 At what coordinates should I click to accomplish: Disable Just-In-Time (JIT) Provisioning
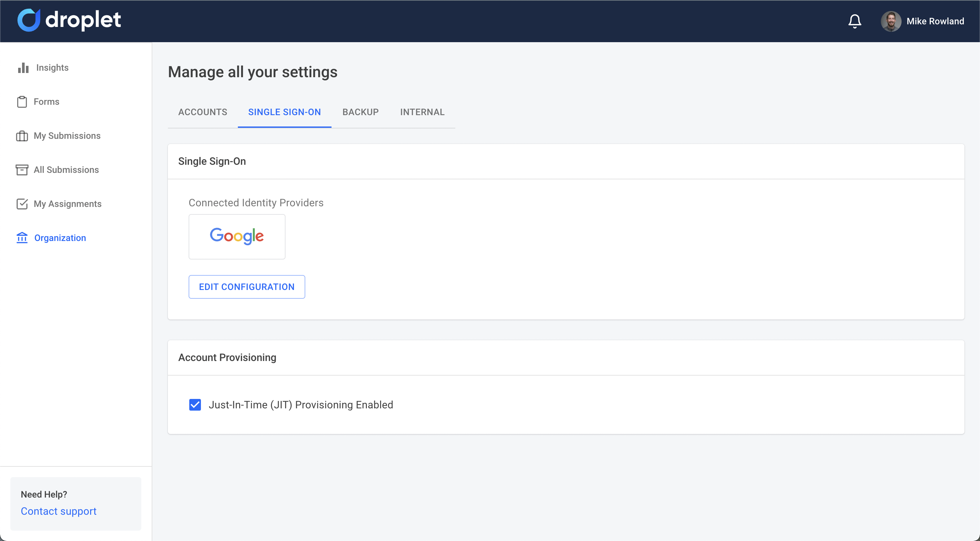195,405
